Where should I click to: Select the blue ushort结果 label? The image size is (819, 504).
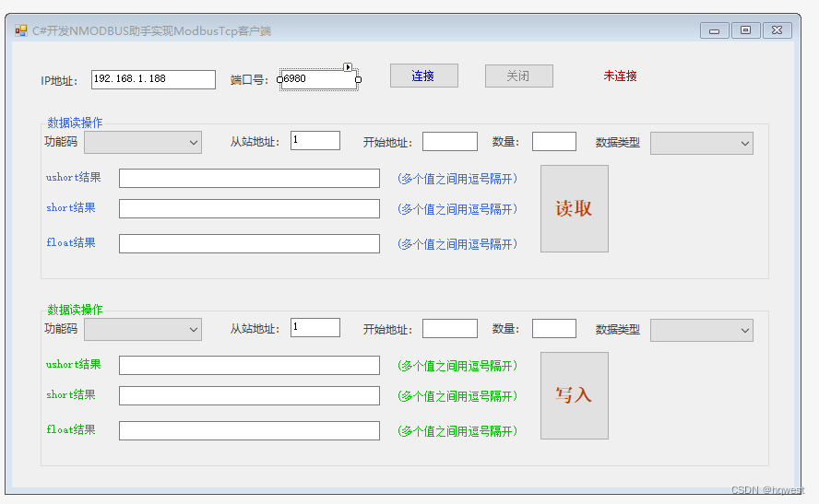tap(73, 178)
